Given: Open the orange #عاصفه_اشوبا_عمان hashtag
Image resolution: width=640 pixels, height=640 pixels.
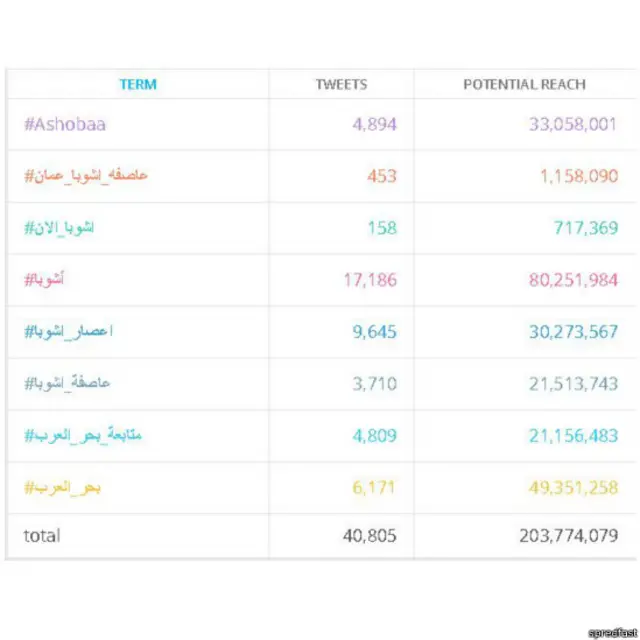Looking at the screenshot, I should (86, 176).
